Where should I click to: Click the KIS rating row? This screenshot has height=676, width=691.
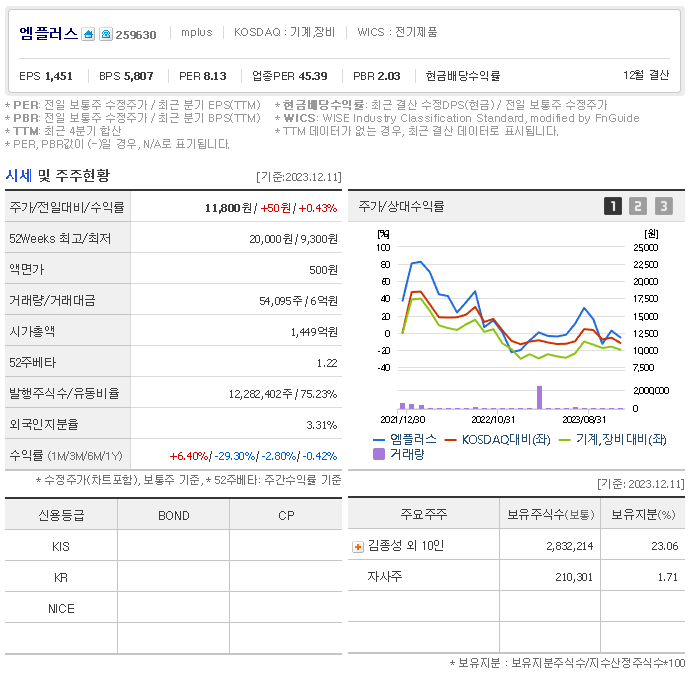(x=173, y=546)
